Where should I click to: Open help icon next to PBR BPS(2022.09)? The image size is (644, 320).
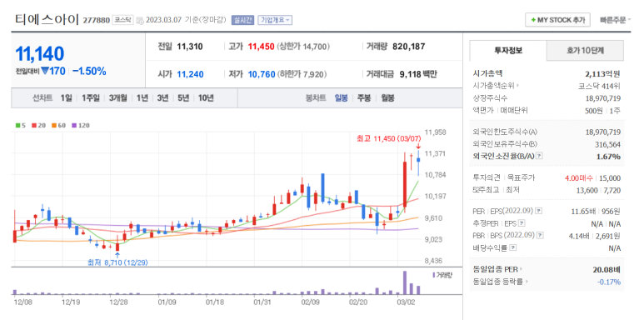540,235
